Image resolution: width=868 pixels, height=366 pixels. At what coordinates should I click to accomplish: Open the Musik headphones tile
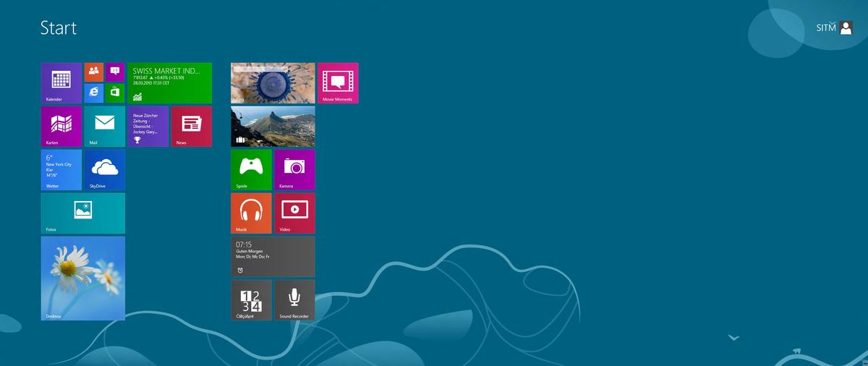click(251, 213)
